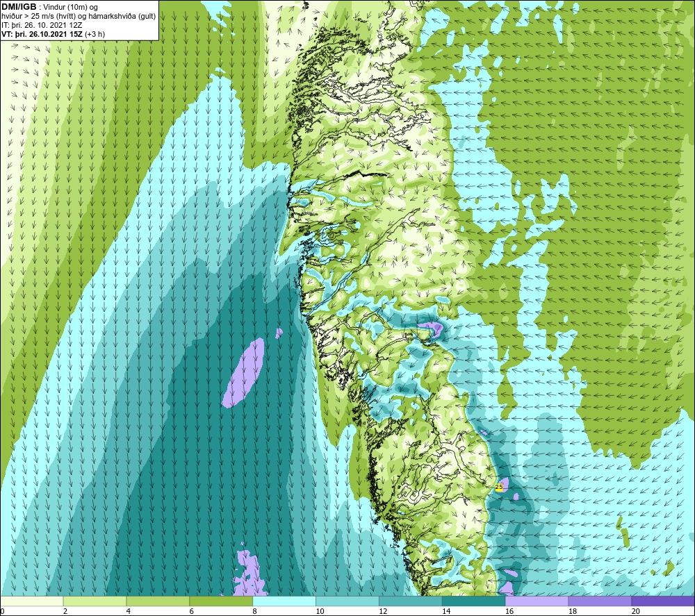Click the dark teal 14–16 m/s legend swatch
The image size is (695, 616).
point(473,601)
